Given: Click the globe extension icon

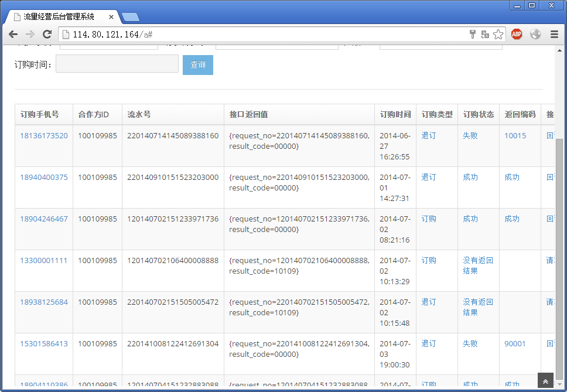Looking at the screenshot, I should [535, 35].
